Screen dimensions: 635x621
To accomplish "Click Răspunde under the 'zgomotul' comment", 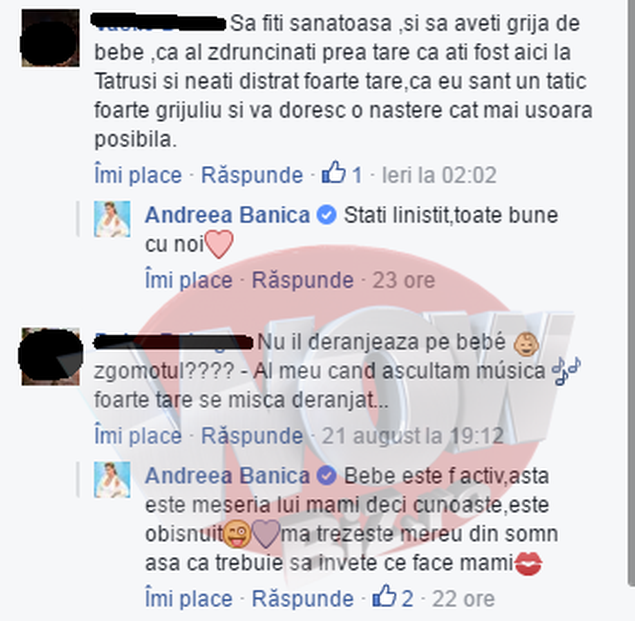I will (x=252, y=436).
